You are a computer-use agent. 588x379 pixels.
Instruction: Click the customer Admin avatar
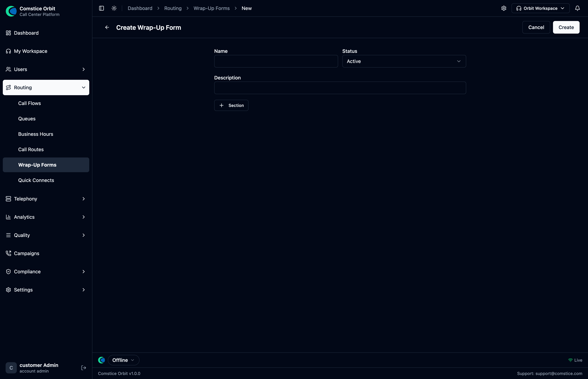11,368
